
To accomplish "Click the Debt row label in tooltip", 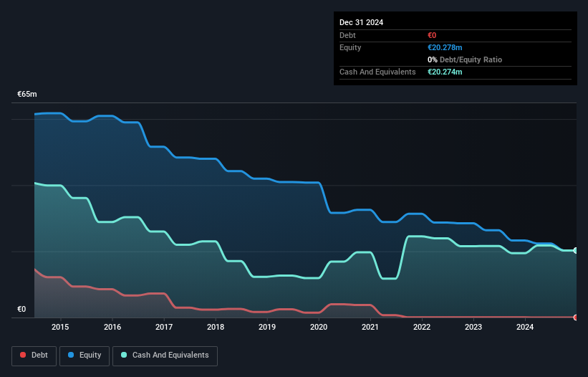I will (x=347, y=35).
